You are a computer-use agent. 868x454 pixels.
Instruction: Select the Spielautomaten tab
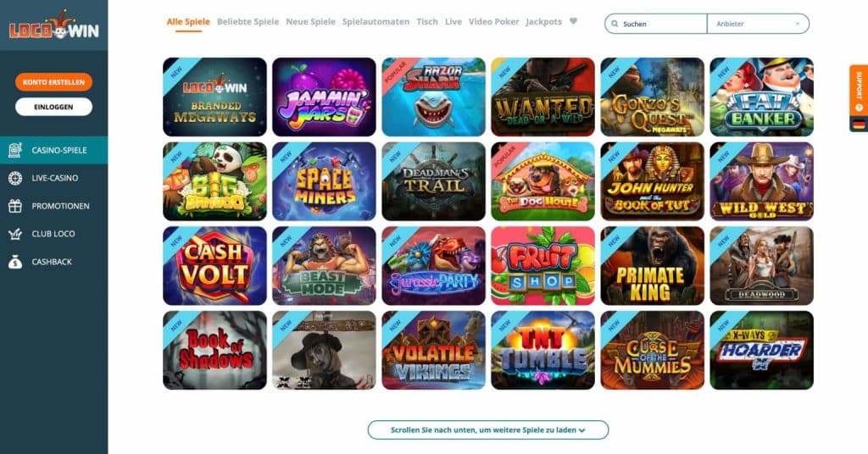pos(376,21)
